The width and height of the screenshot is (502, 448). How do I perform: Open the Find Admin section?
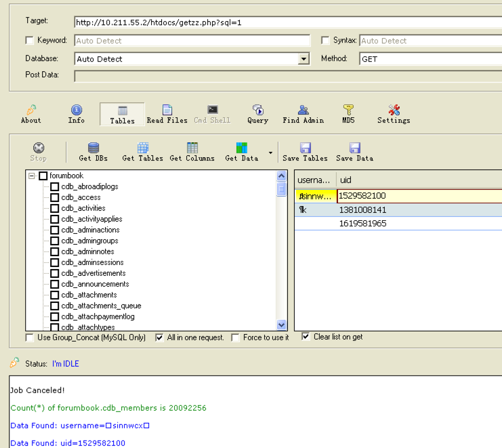(303, 114)
